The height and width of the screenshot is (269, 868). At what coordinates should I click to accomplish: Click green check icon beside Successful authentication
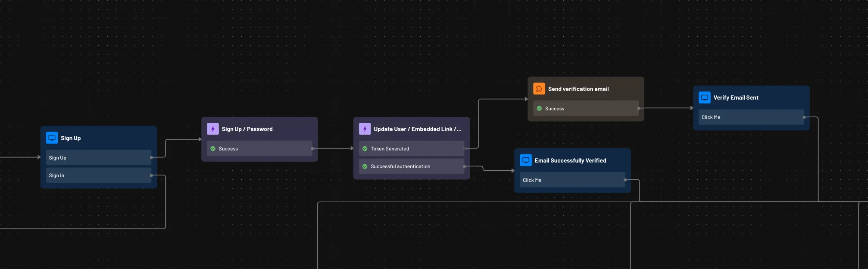tap(365, 166)
